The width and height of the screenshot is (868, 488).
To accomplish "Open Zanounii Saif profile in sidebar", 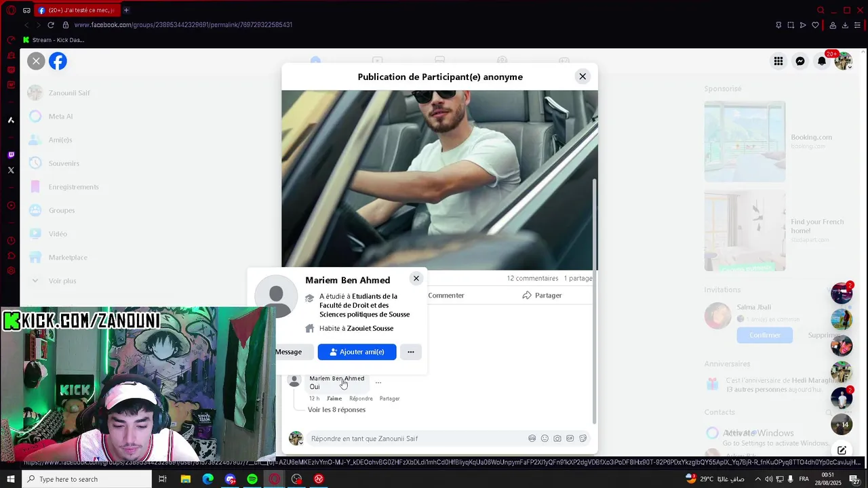I will [68, 93].
